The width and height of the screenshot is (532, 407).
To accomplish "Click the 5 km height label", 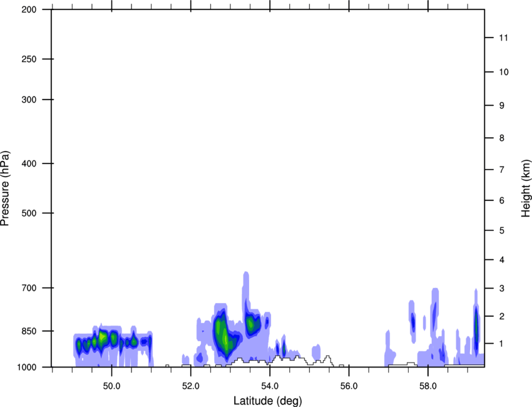I will (502, 231).
